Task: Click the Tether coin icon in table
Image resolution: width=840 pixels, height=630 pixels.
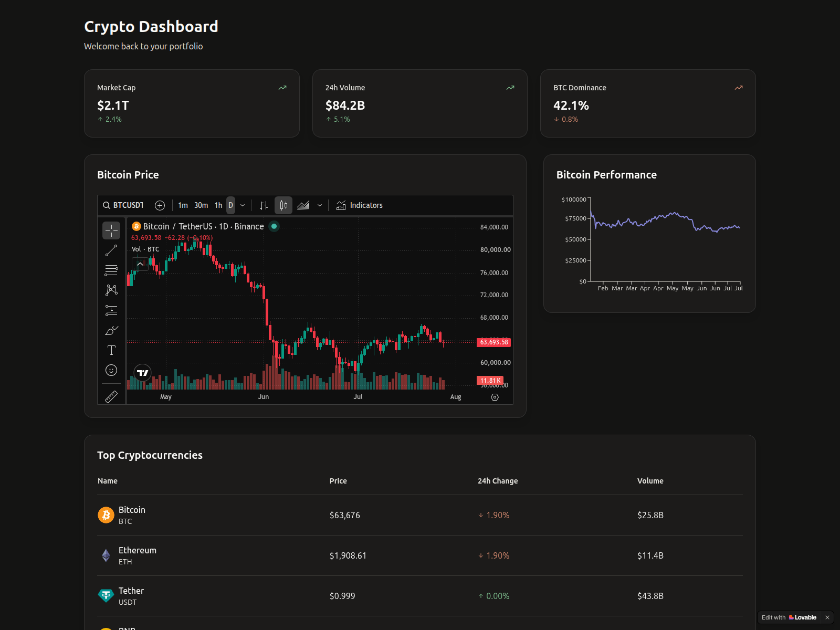Action: (106, 596)
